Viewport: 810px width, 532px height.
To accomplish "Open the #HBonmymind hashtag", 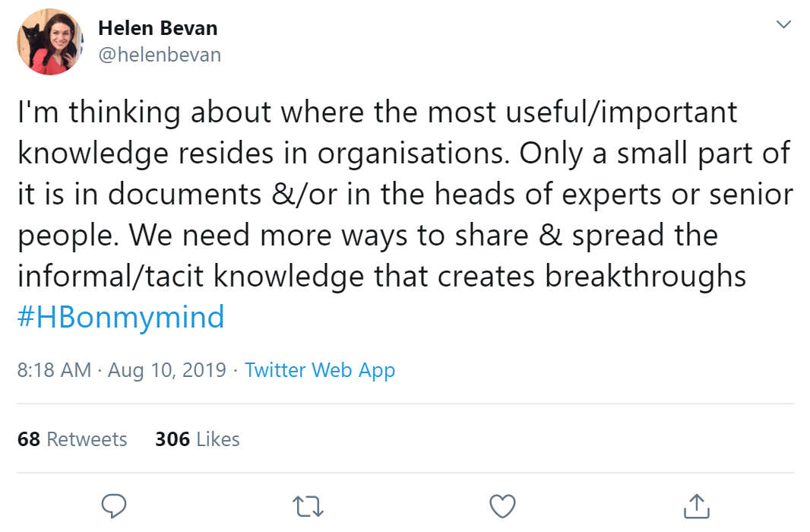I will coord(121,317).
